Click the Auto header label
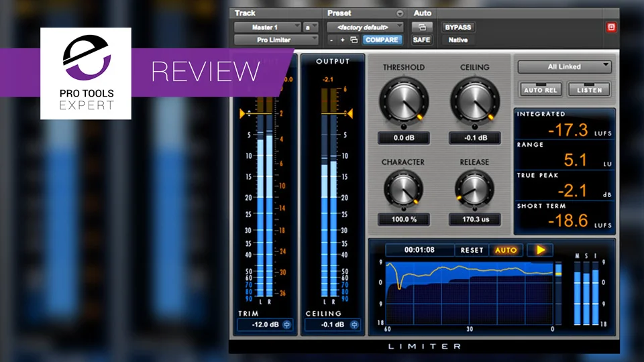Viewport: 644px width, 362px height. point(422,13)
